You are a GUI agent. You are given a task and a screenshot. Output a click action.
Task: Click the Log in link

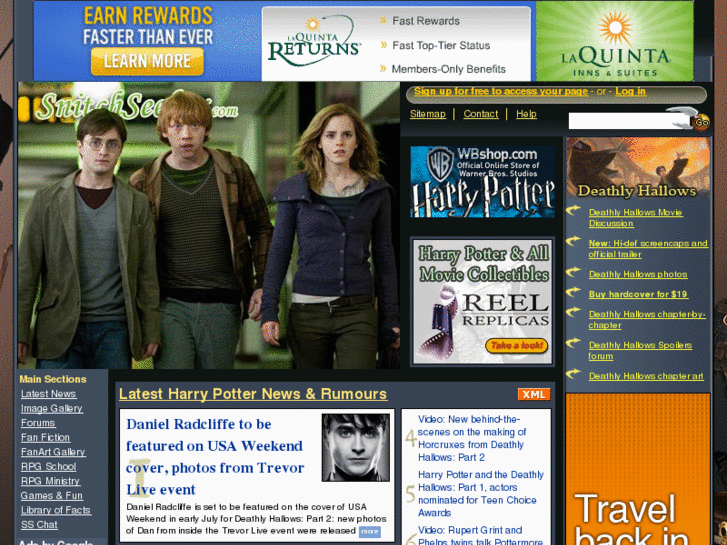click(631, 91)
